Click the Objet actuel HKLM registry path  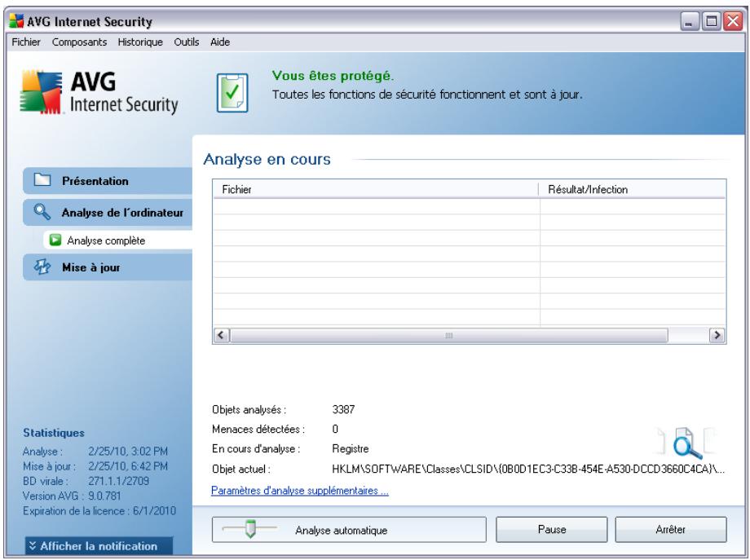528,470
